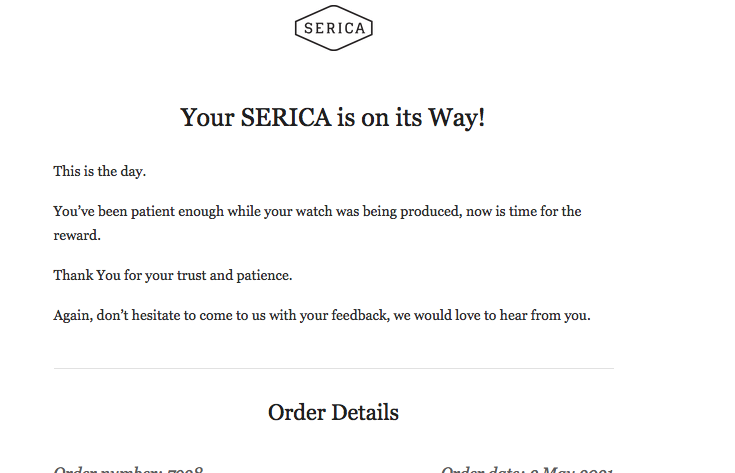Click the word 'SERICA' in the main heading

pos(286,117)
